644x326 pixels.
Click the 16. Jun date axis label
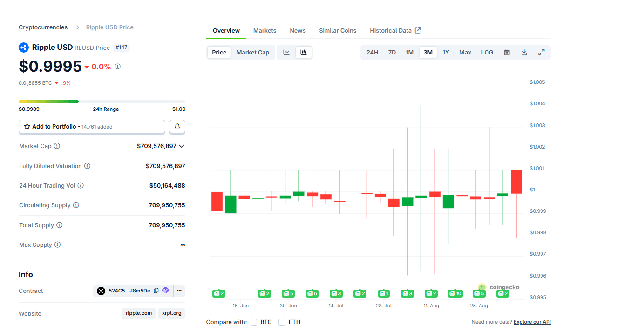tap(241, 306)
